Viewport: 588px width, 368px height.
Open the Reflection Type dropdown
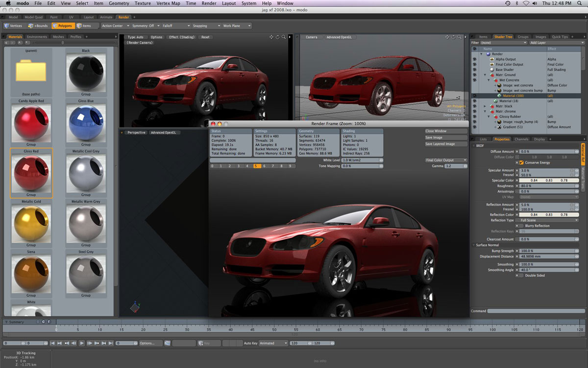coord(549,220)
